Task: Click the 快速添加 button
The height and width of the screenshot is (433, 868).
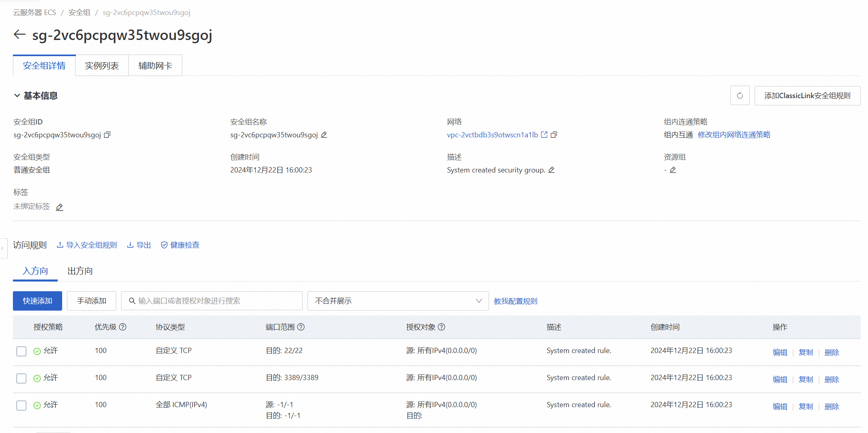Action: pyautogui.click(x=38, y=301)
